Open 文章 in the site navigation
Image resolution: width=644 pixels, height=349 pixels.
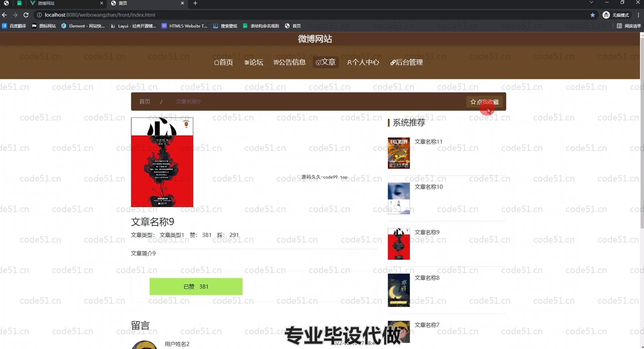click(x=325, y=62)
